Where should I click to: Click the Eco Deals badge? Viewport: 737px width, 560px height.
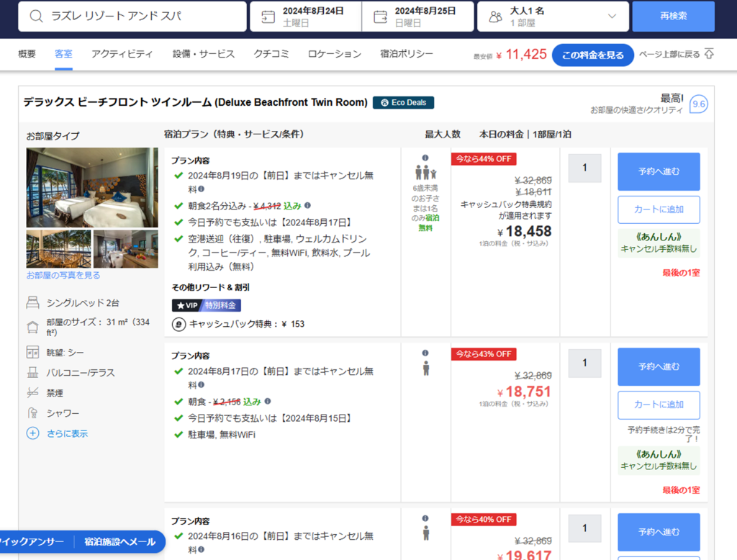tap(403, 102)
